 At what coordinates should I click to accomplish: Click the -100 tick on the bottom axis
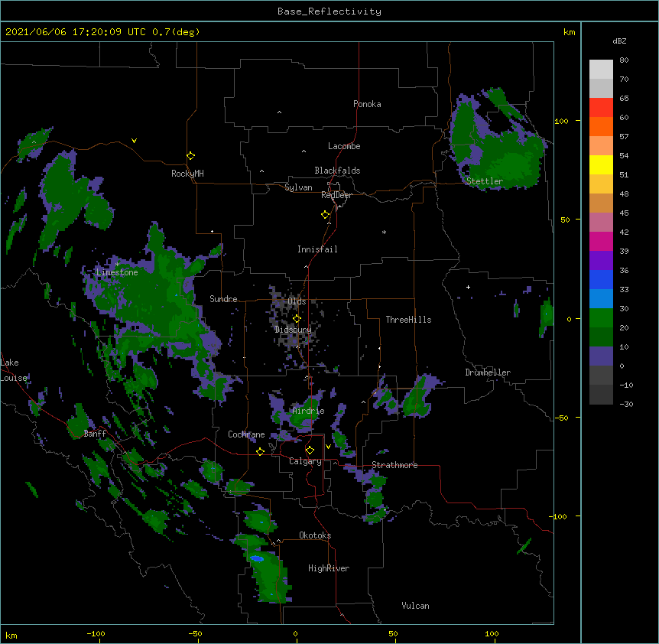click(96, 633)
